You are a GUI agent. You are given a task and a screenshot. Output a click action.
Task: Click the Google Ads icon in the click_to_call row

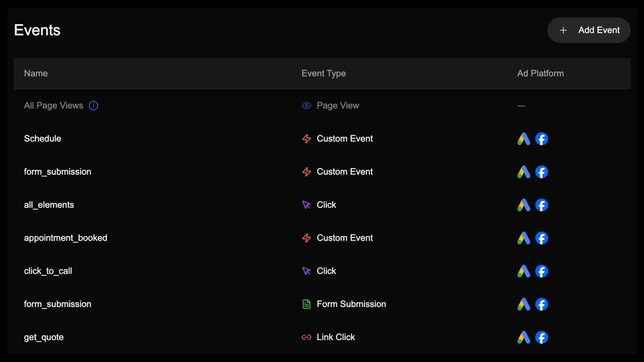(524, 271)
